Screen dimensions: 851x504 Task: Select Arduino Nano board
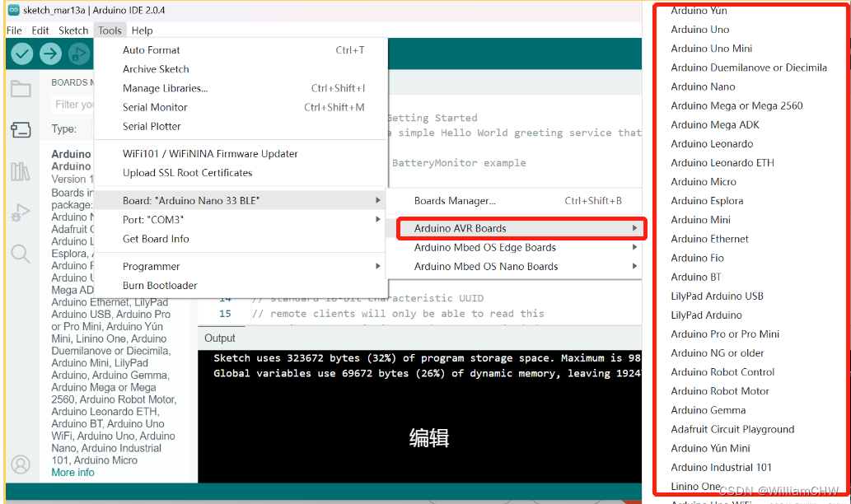click(x=703, y=86)
